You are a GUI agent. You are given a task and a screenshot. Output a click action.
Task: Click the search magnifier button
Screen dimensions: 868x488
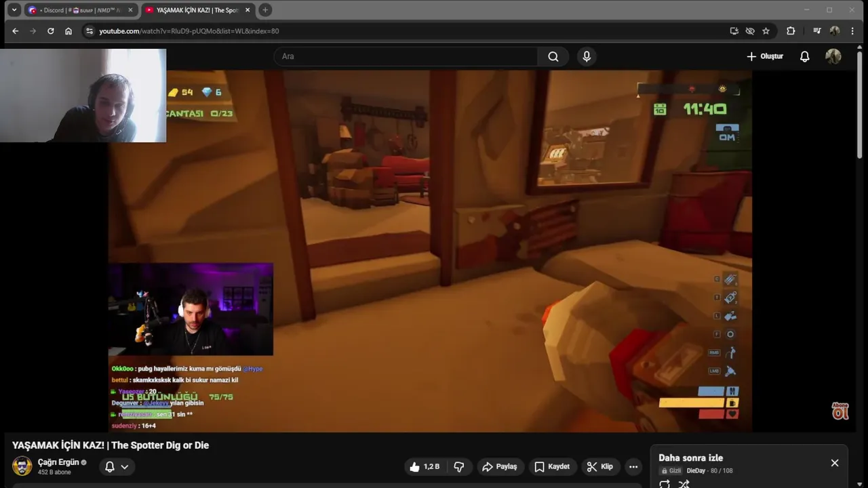click(x=553, y=56)
